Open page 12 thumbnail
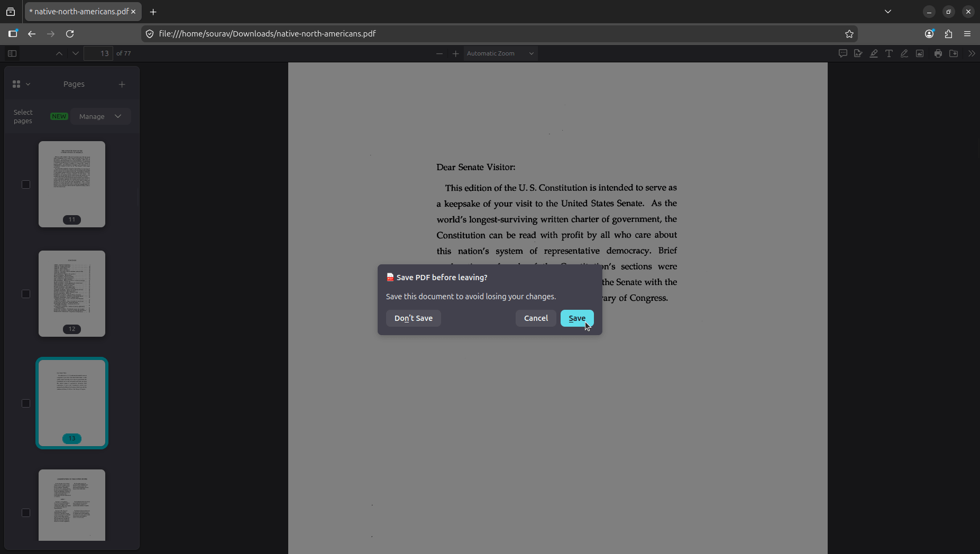The width and height of the screenshot is (980, 554). coord(72,293)
